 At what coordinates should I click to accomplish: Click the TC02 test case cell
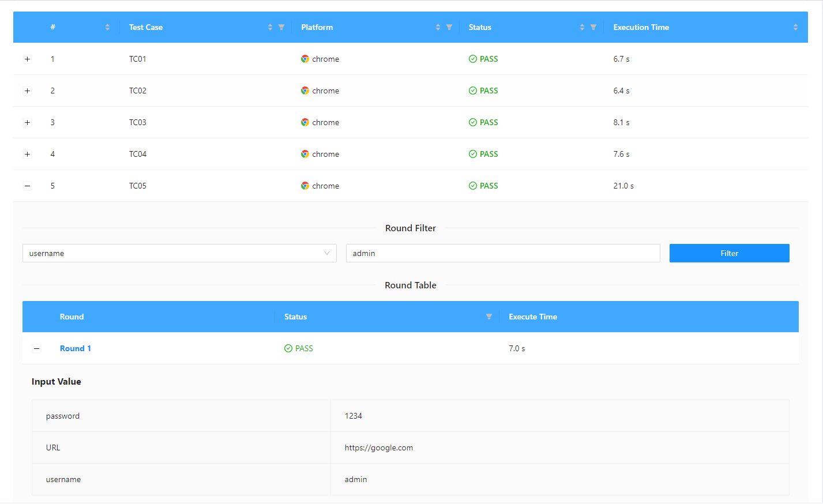pyautogui.click(x=138, y=91)
